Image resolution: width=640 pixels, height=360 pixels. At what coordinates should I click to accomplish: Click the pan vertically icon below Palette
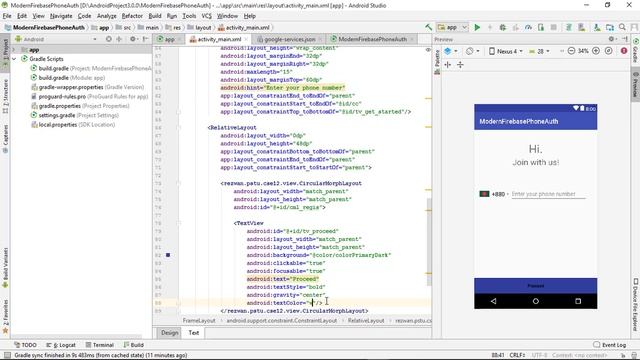(460, 64)
